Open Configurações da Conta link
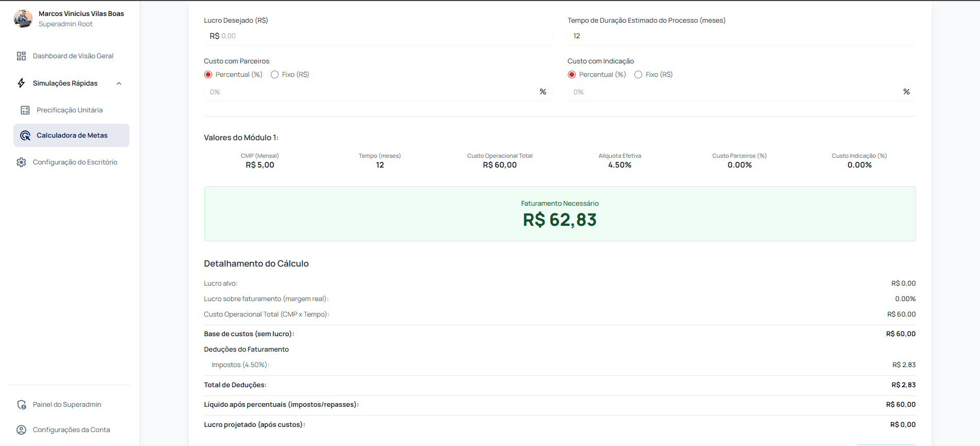Viewport: 980px width, 446px height. point(71,430)
